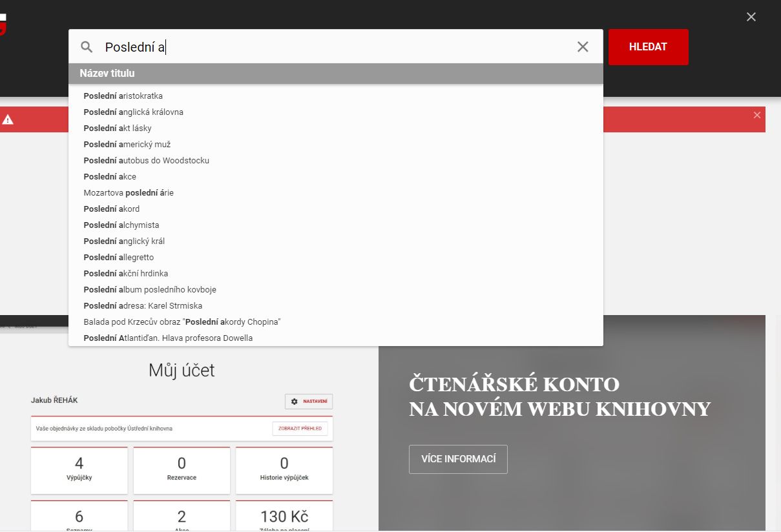Image resolution: width=781 pixels, height=532 pixels.
Task: Select "Poslední americký muž" in the dropdown
Action: click(x=127, y=145)
